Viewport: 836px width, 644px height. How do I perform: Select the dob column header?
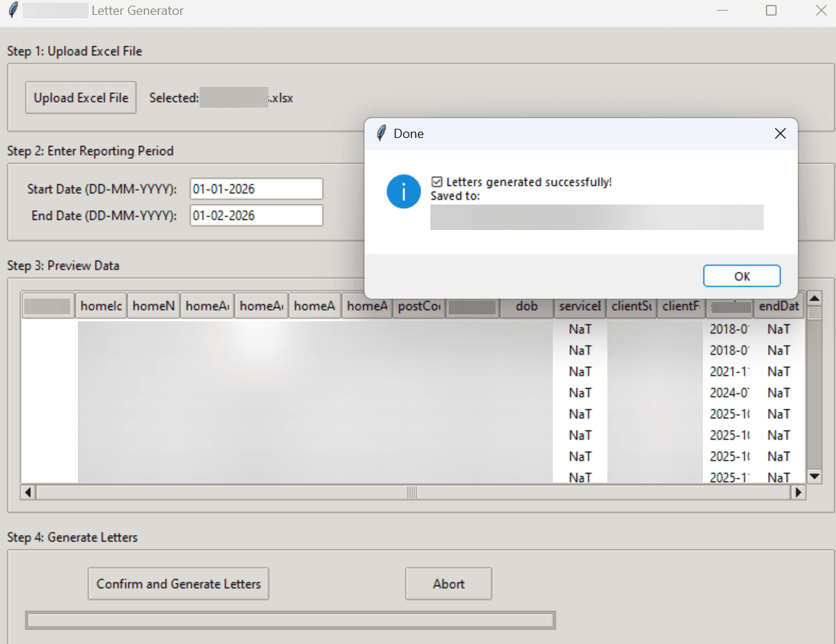tap(526, 306)
